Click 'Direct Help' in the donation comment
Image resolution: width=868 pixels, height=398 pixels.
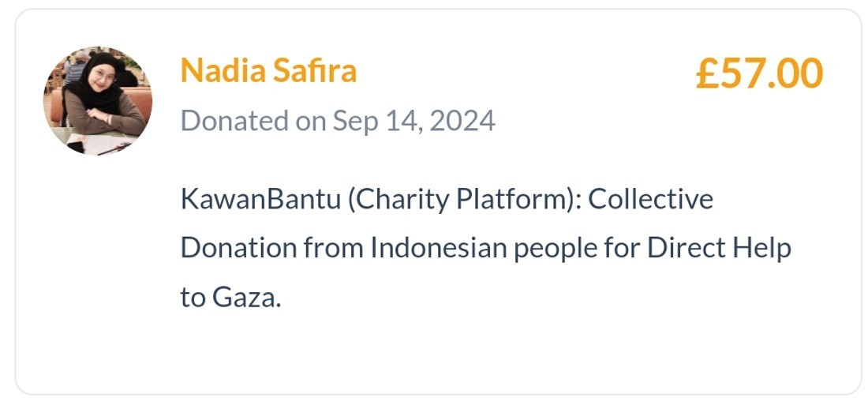[x=719, y=249]
